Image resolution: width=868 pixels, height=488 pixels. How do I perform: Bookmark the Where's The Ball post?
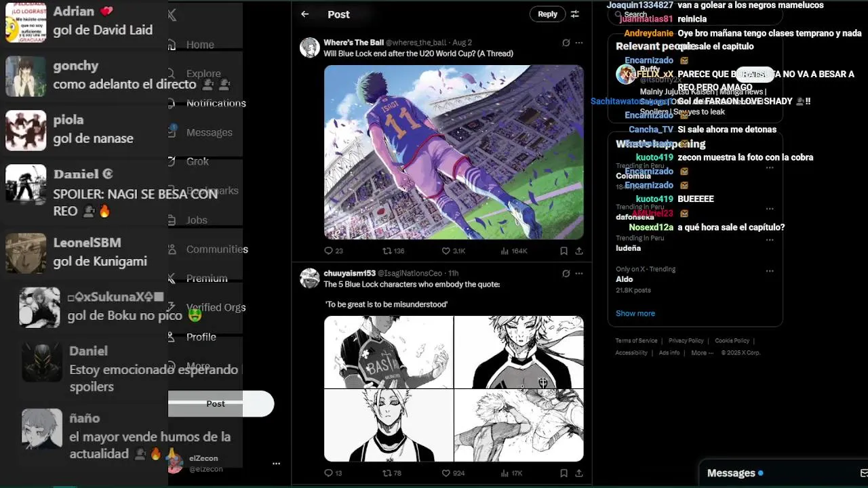[564, 251]
